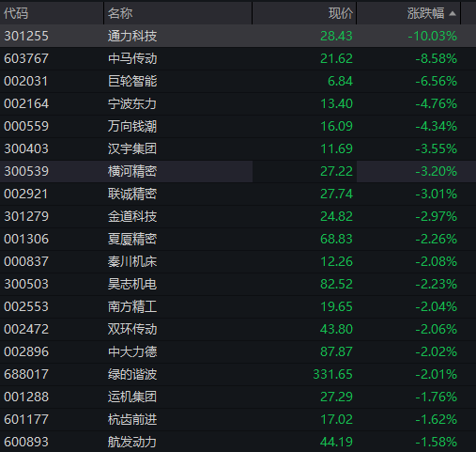476x452 pixels.
Task: Click price 68.83
Action: (336, 239)
